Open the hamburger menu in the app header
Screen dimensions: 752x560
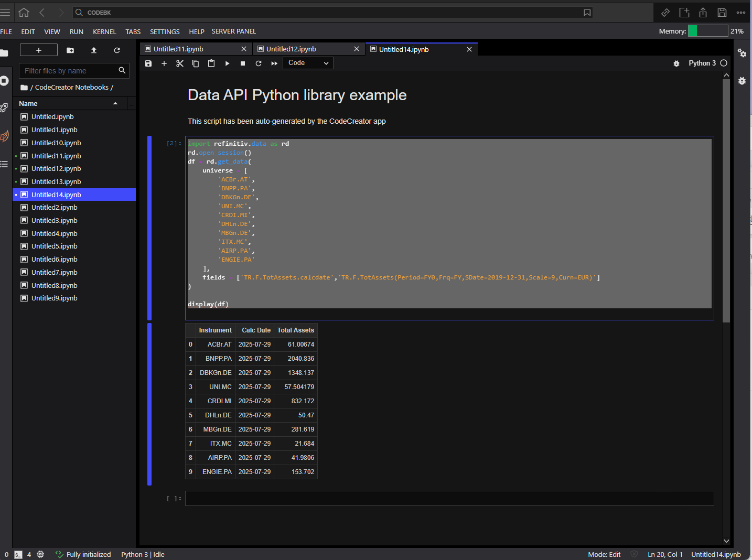tap(5, 12)
